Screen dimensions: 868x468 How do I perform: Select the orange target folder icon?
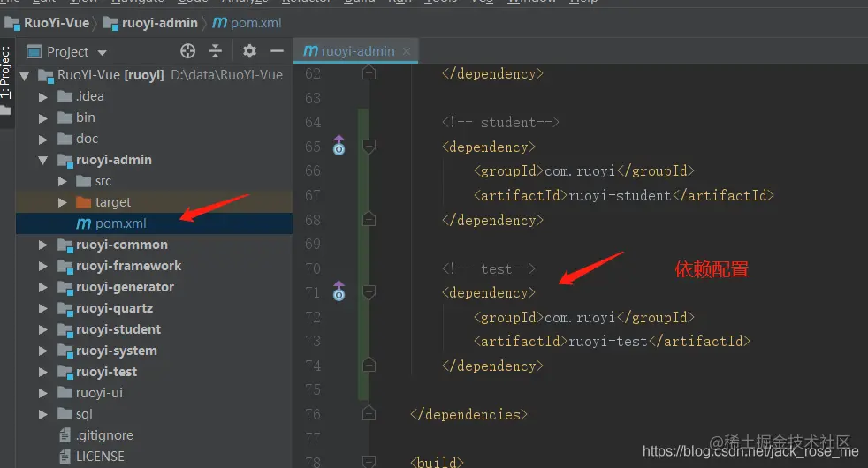(84, 202)
